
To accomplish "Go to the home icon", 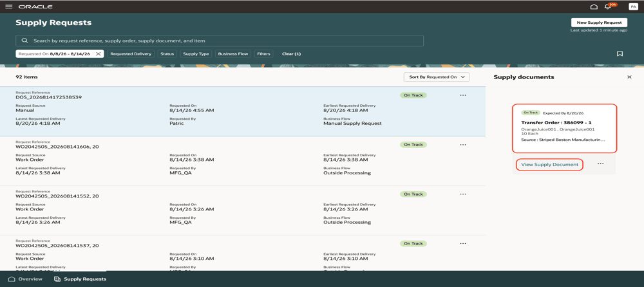I will click(x=594, y=6).
